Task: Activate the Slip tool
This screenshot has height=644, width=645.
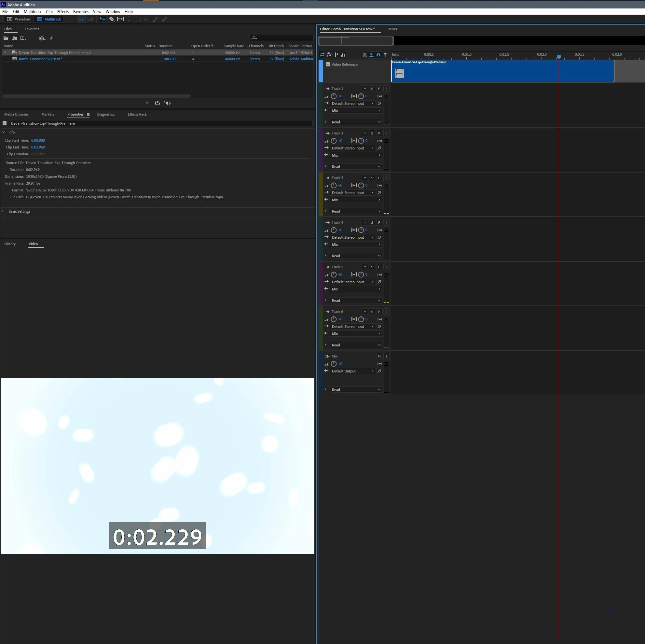Action: 120,19
